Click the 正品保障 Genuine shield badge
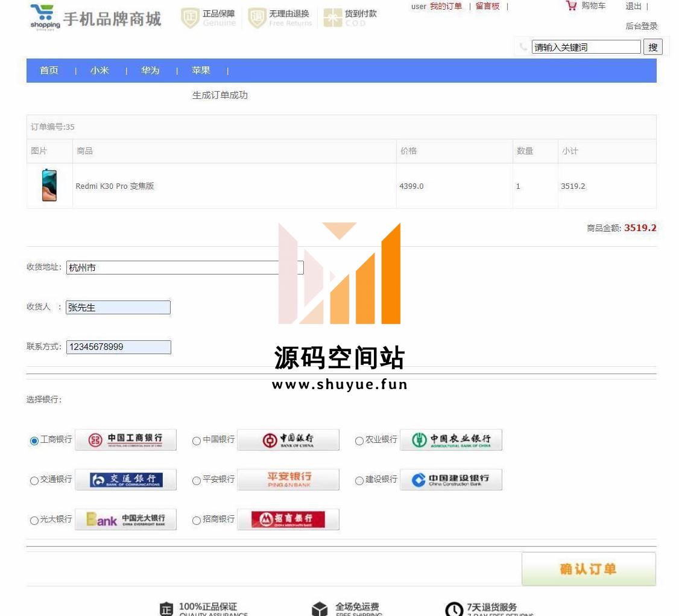Image resolution: width=679 pixels, height=616 pixels. tap(208, 17)
